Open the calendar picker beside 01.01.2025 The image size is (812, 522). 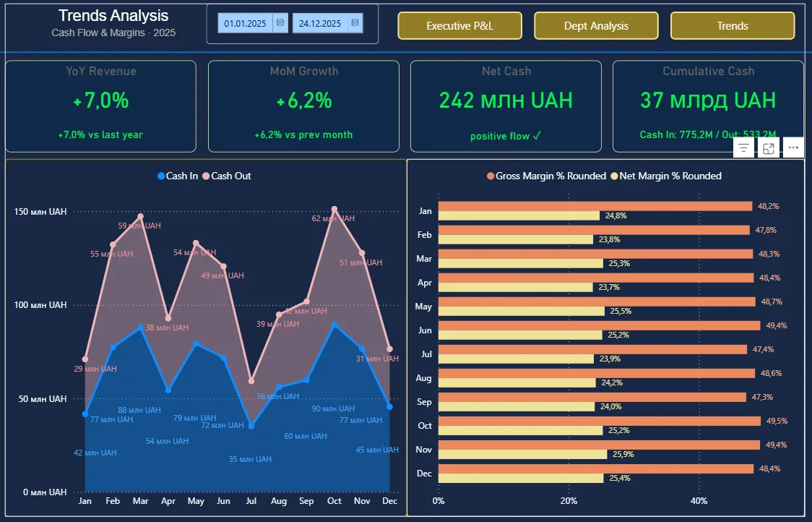(280, 23)
